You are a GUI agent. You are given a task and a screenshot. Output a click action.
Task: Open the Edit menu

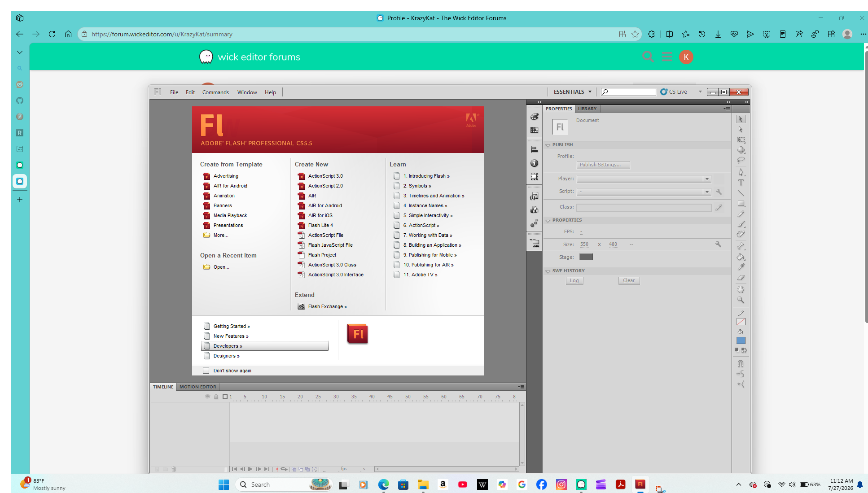point(190,92)
